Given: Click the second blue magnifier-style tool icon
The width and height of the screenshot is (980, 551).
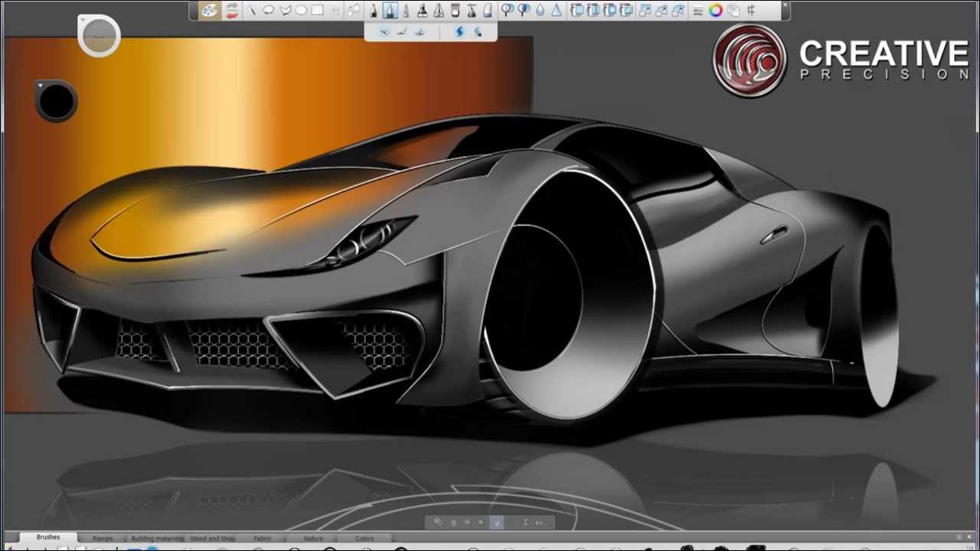Looking at the screenshot, I should pyautogui.click(x=524, y=10).
